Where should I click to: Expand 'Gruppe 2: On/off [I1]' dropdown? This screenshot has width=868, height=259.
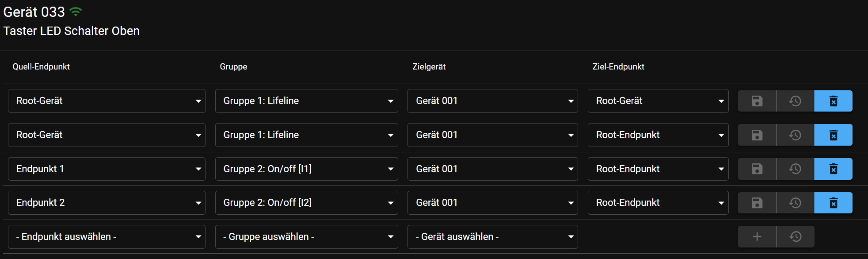(306, 169)
